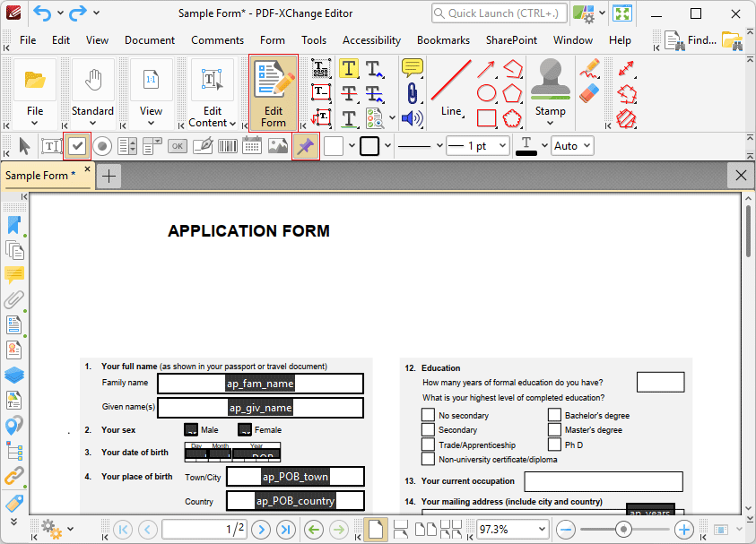Click the Find button
This screenshot has height=544, width=756.
click(691, 40)
